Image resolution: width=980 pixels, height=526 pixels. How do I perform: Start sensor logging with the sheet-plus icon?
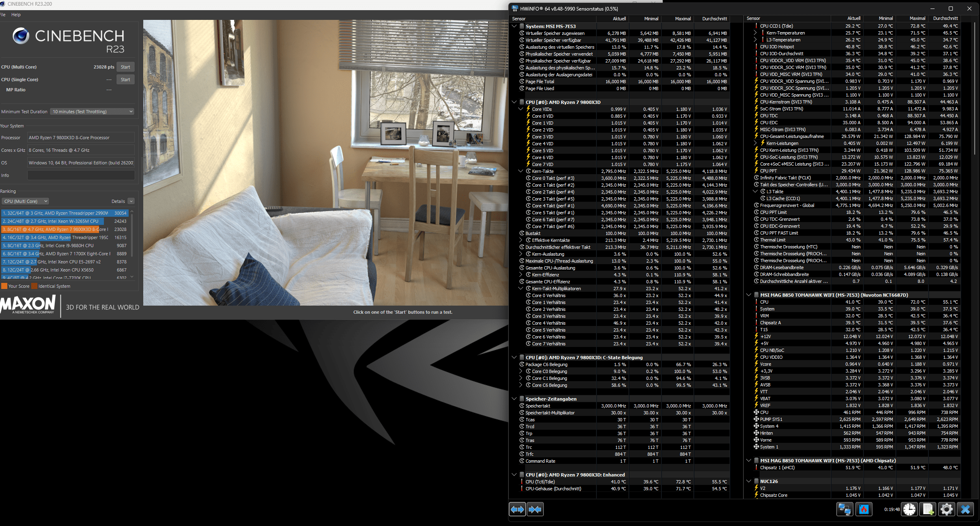pyautogui.click(x=928, y=509)
